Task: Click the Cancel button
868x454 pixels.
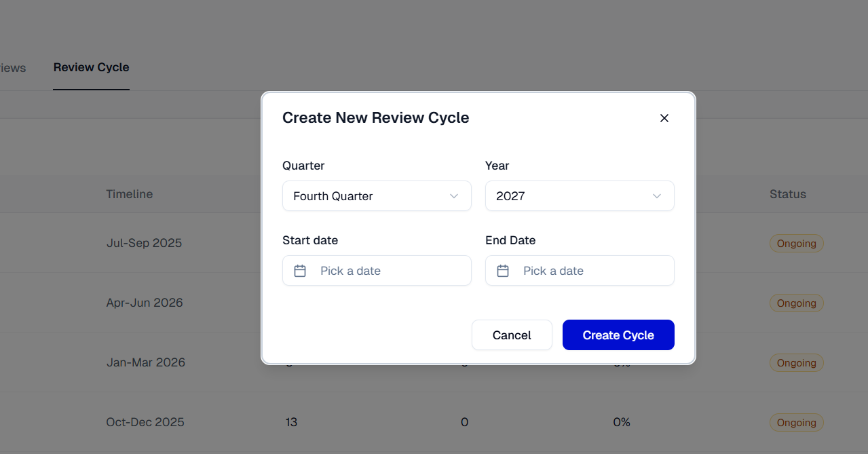Action: point(512,335)
